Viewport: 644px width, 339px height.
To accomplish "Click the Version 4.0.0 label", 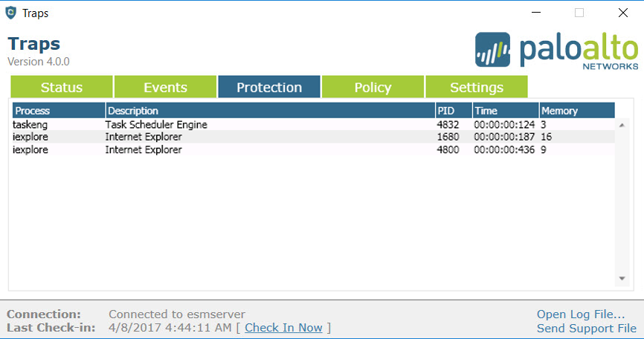I will [39, 62].
